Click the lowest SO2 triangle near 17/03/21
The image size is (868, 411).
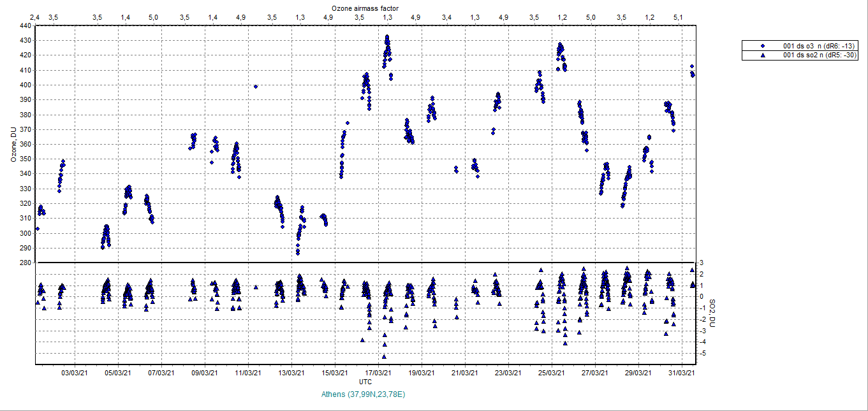tap(384, 356)
